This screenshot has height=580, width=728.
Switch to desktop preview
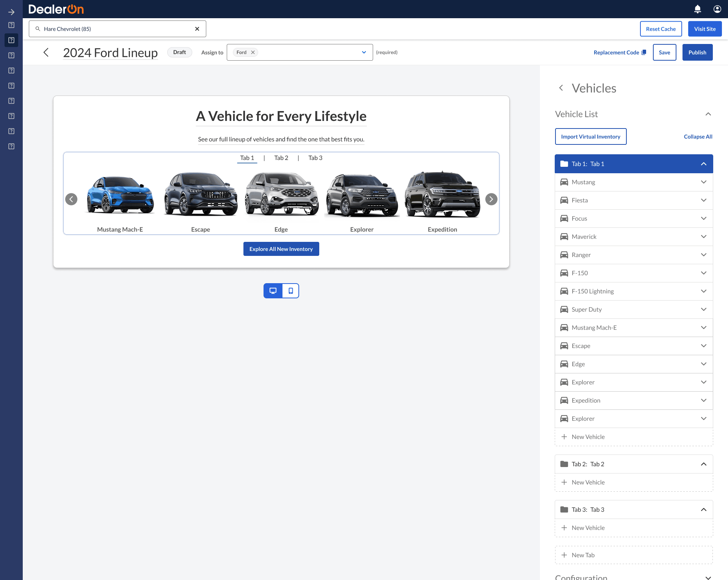pos(273,291)
